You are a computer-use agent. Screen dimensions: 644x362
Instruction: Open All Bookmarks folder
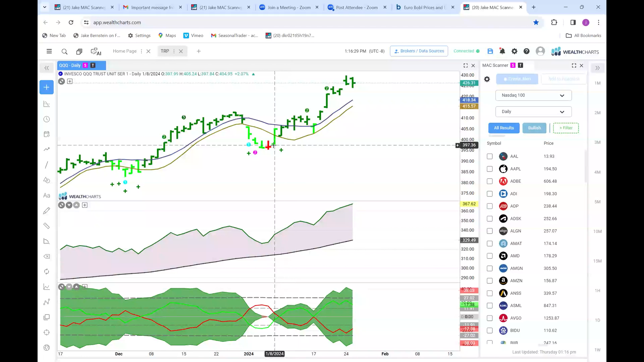(583, 36)
